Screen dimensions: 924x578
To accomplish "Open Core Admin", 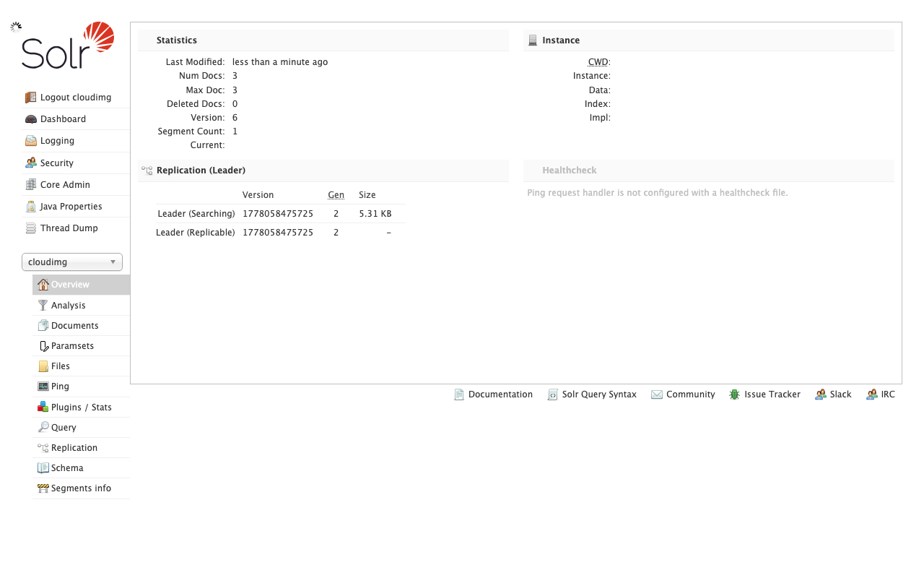I will click(76, 185).
